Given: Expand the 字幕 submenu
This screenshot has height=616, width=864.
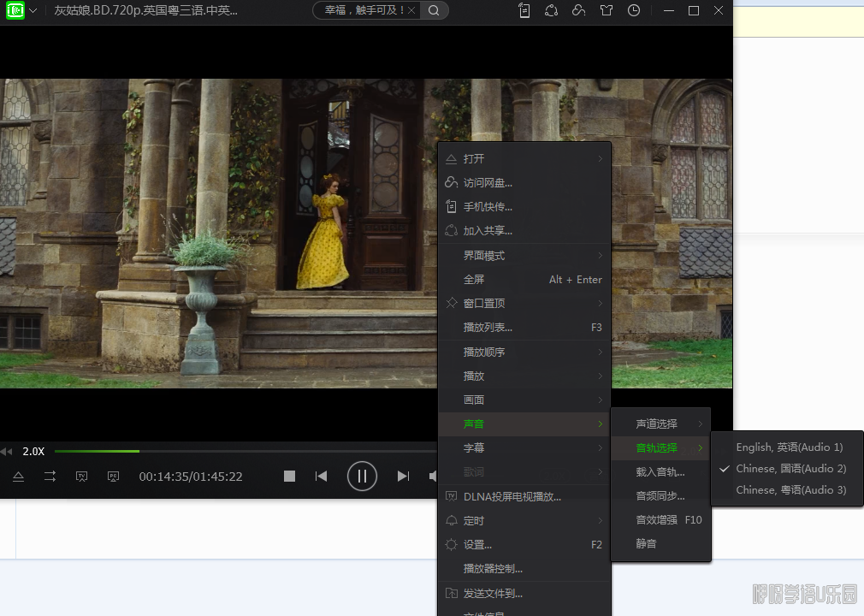Looking at the screenshot, I should (524, 448).
